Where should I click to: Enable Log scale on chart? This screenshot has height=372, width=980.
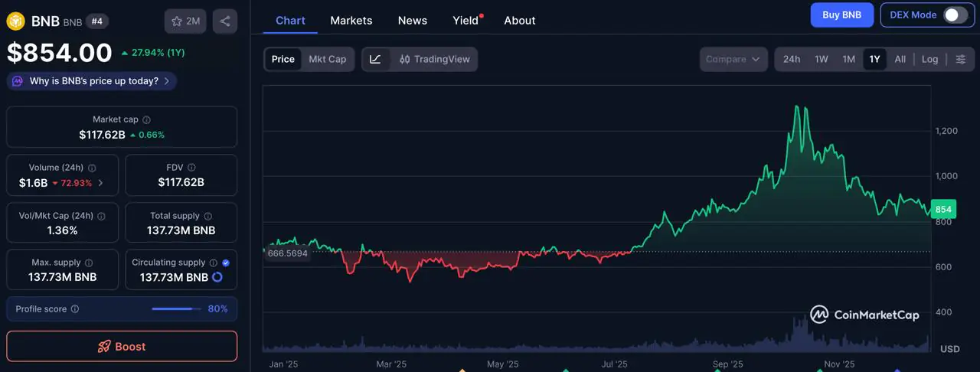pyautogui.click(x=929, y=59)
